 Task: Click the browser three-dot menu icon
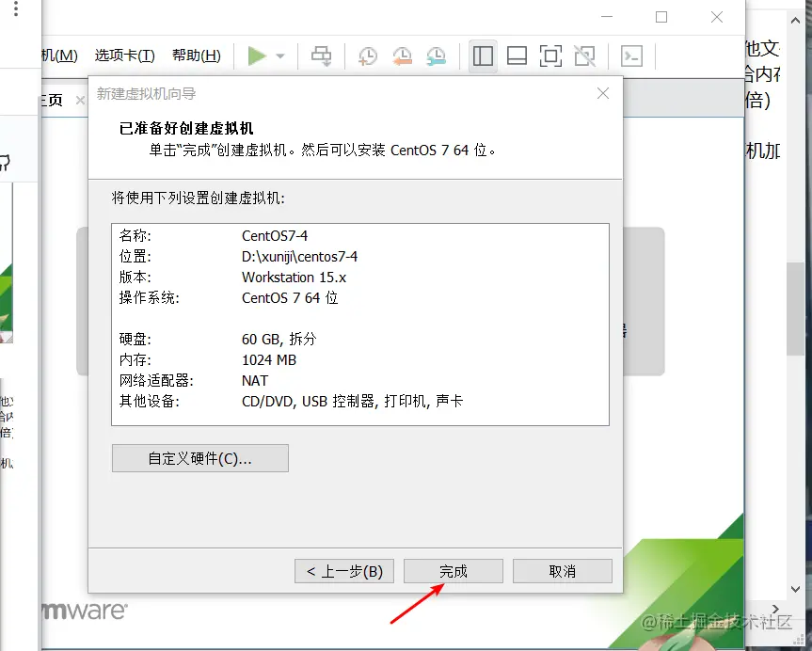click(x=16, y=8)
